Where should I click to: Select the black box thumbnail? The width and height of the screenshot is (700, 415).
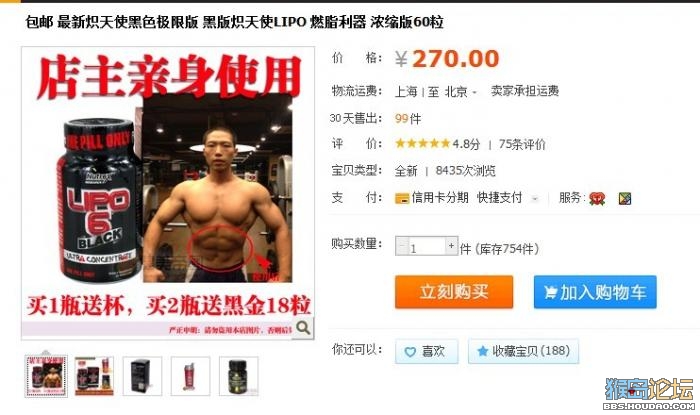[142, 376]
